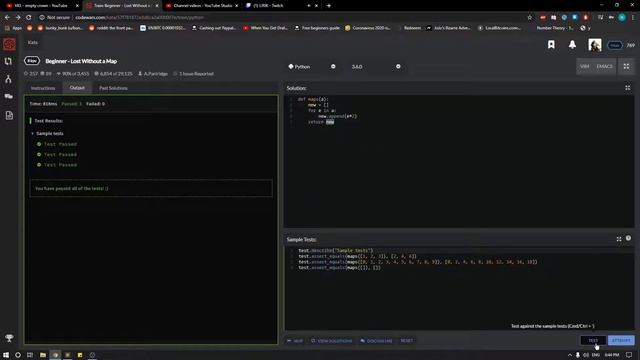Click the 8 kyu rank badge next to kata title
This screenshot has width=640, height=360.
point(32,61)
